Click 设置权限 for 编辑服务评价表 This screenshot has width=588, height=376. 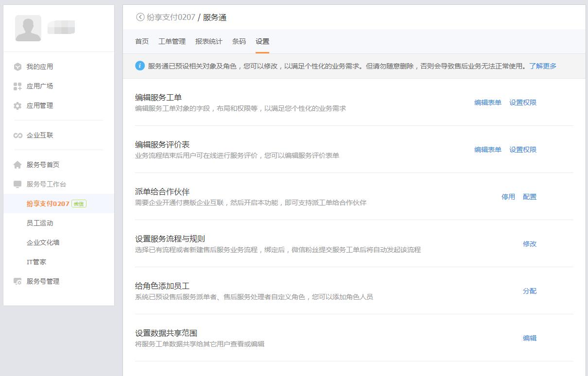523,150
